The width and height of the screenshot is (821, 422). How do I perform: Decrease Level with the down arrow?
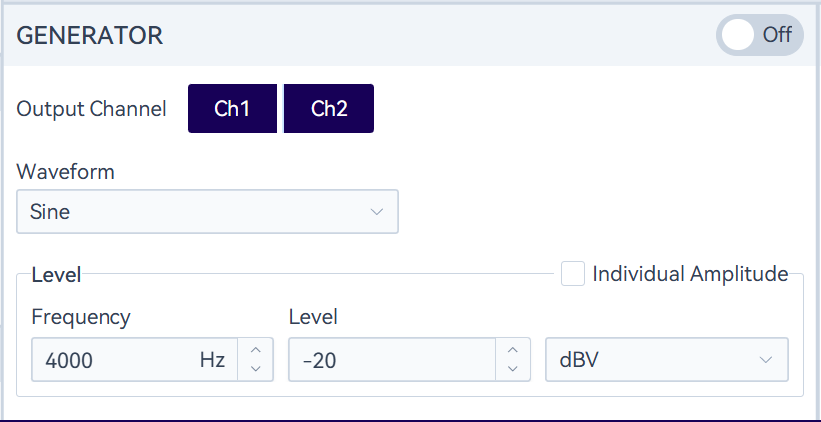[512, 370]
